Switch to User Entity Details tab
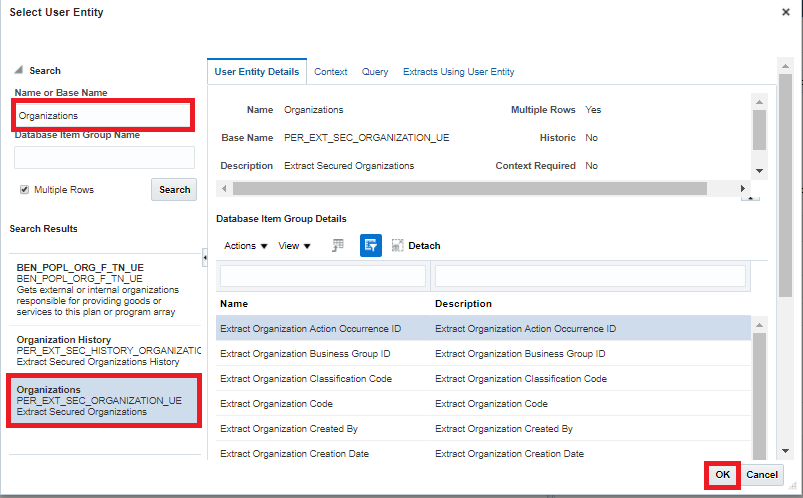The height and width of the screenshot is (498, 803). pos(257,72)
